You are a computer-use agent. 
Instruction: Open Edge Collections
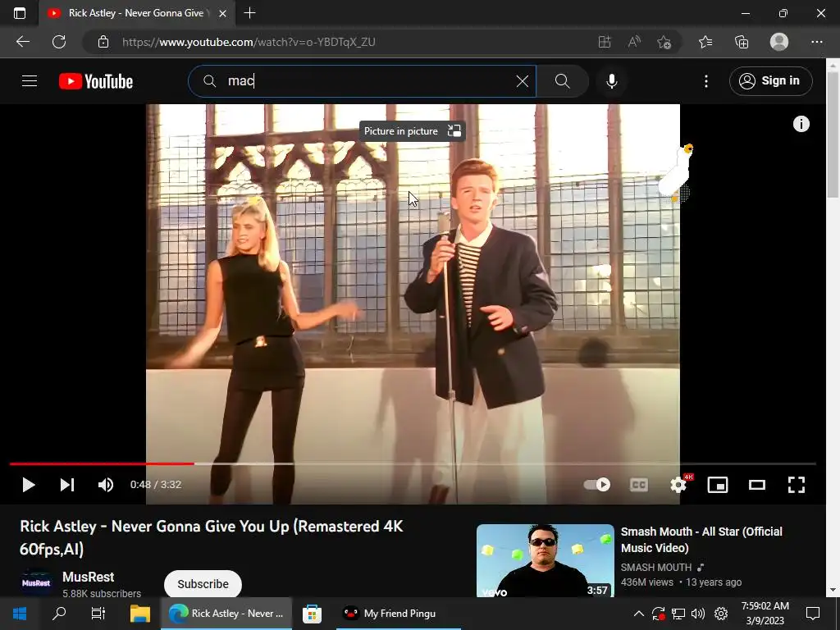[742, 42]
